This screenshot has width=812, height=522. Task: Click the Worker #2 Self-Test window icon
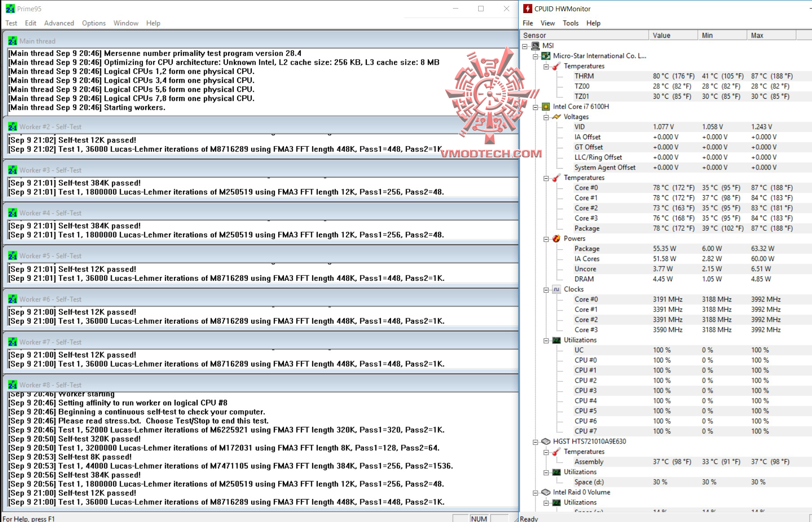pyautogui.click(x=13, y=127)
